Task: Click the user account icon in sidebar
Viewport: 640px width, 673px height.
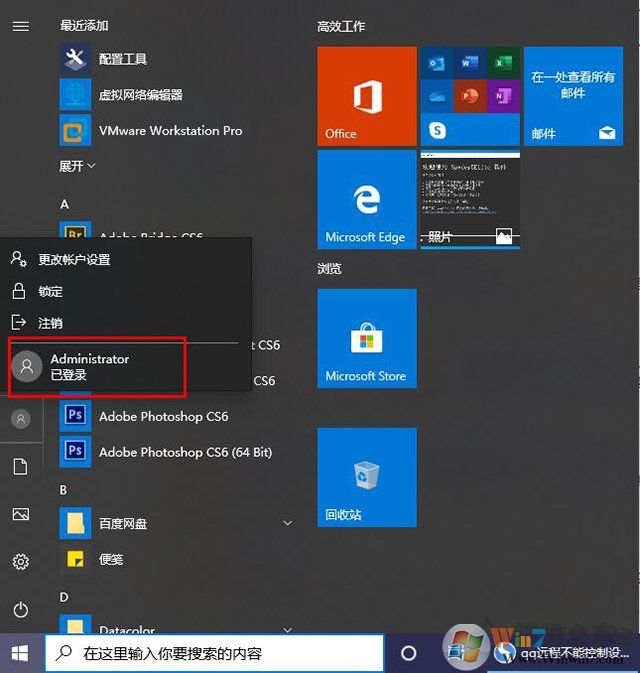Action: pyautogui.click(x=21, y=419)
